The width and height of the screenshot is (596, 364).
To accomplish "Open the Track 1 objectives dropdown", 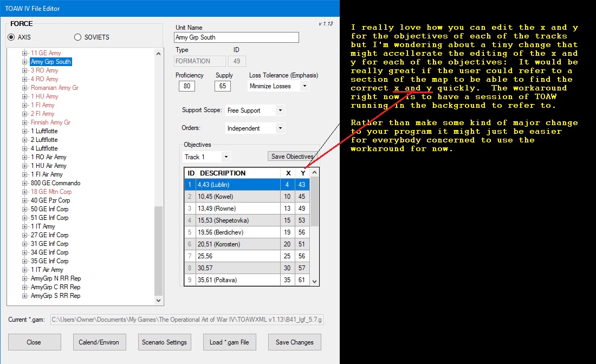I will [x=226, y=157].
